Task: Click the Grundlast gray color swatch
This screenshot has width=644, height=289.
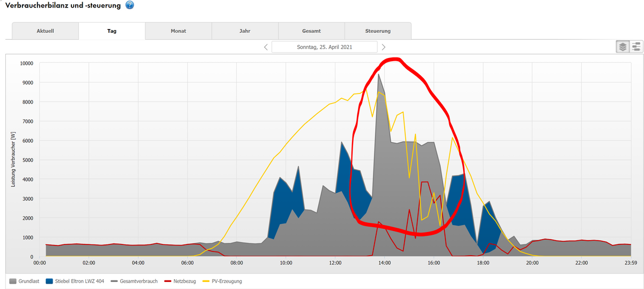Action: point(13,281)
